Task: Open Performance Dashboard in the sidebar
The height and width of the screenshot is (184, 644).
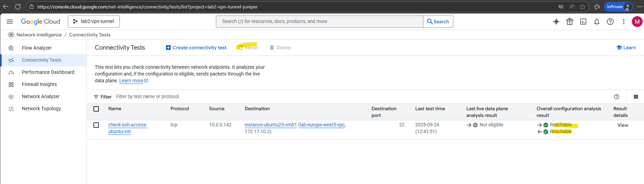Action: (48, 72)
